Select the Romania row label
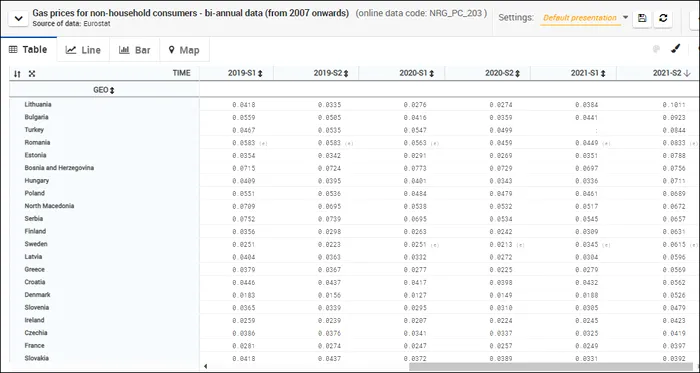This screenshot has height=373, width=700. tap(37, 142)
